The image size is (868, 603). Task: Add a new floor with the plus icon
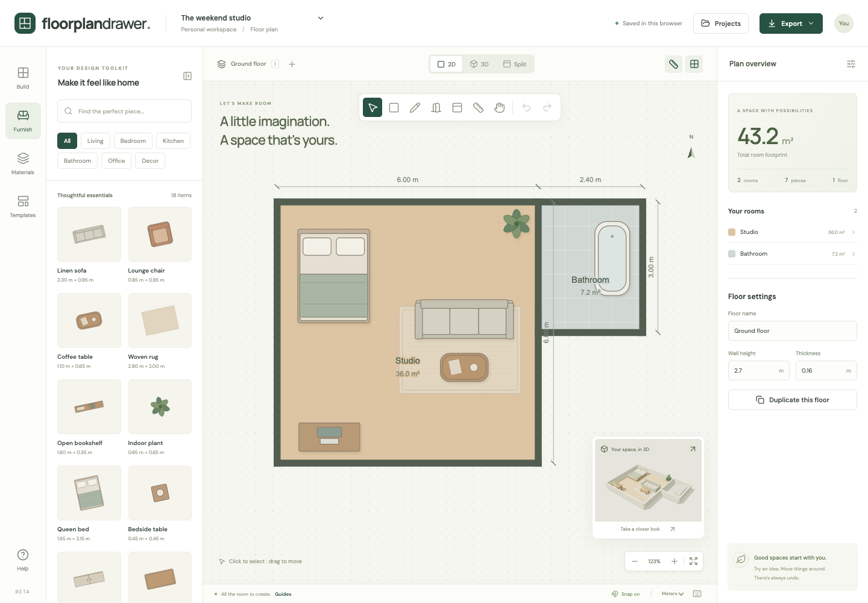pos(292,64)
